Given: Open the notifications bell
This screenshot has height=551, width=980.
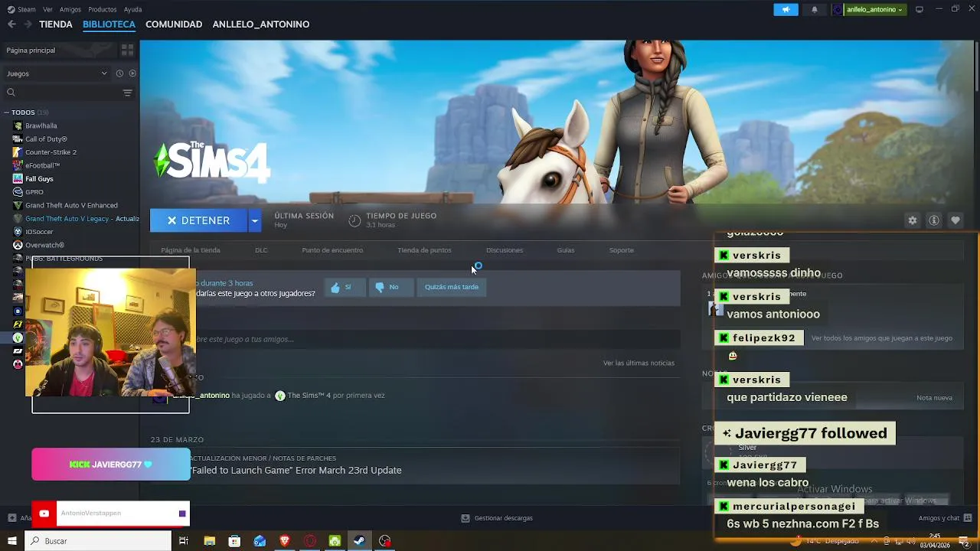Looking at the screenshot, I should coord(814,9).
